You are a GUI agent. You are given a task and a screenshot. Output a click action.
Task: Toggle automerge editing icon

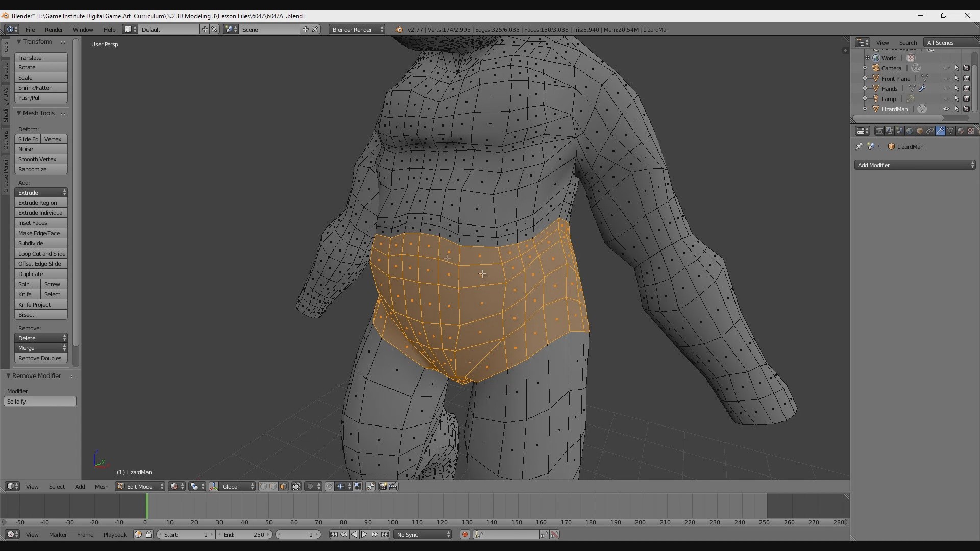tap(371, 486)
